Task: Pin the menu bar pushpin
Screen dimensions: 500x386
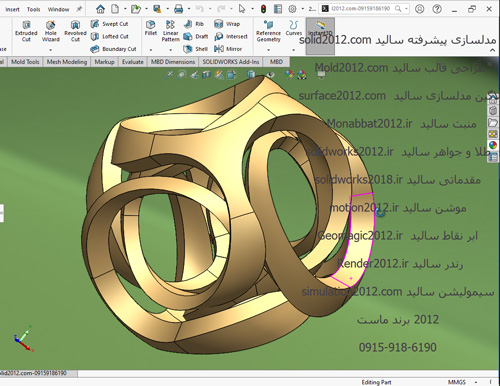Action: tap(79, 9)
